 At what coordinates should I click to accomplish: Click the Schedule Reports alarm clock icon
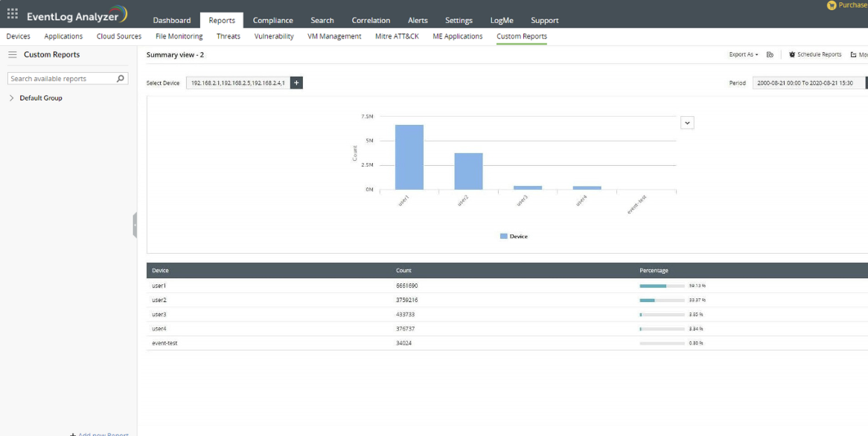(792, 55)
